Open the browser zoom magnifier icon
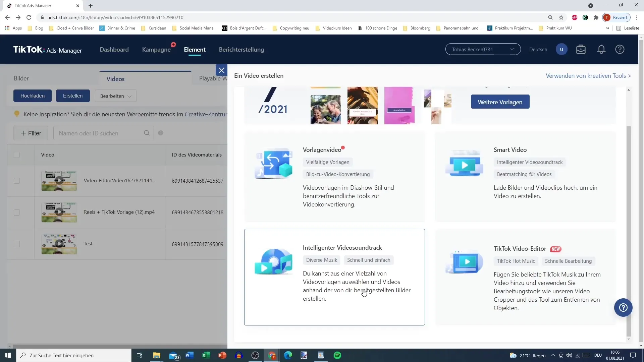Viewport: 644px width, 362px height. tap(550, 17)
